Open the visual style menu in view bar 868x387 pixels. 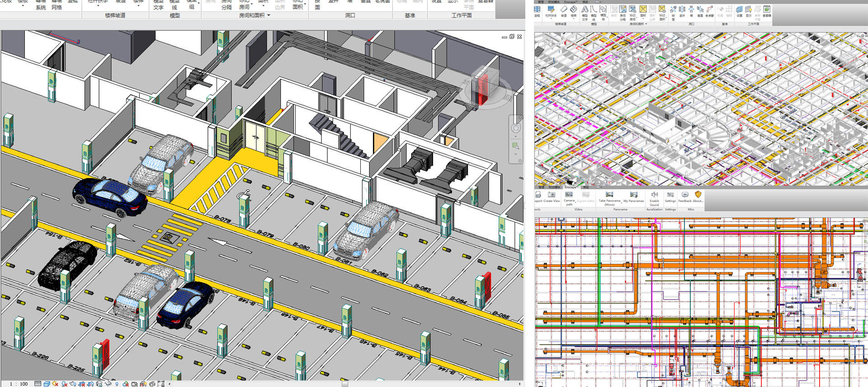click(x=47, y=384)
